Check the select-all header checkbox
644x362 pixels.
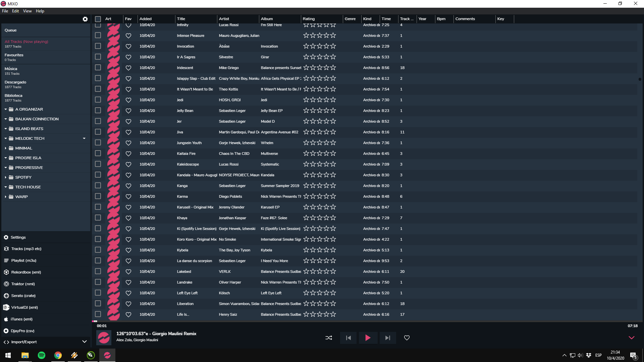[x=98, y=19]
